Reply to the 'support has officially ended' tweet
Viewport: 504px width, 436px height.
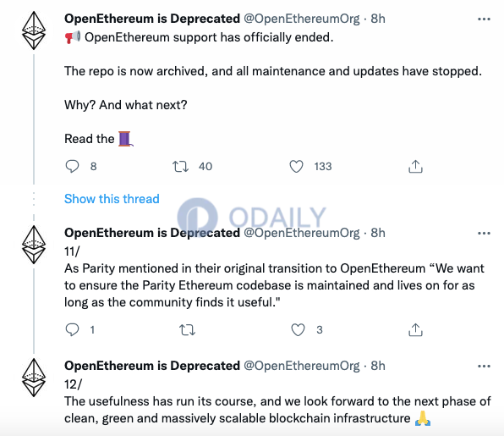coord(72,166)
